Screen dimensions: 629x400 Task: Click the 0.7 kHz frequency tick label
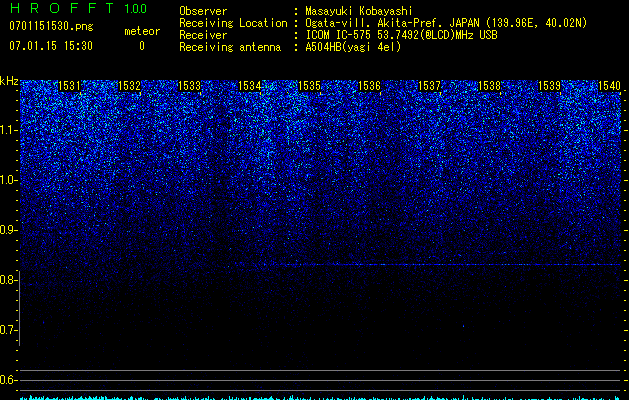(x=8, y=330)
